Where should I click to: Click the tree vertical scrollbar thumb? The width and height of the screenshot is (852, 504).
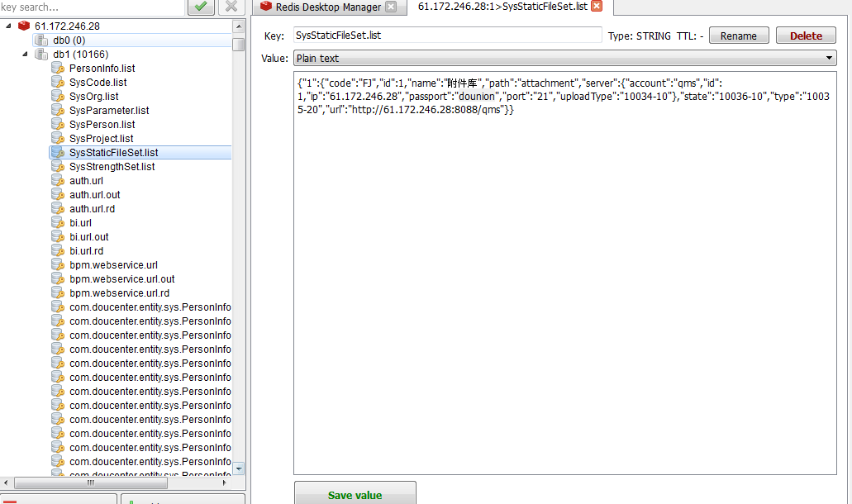pos(239,44)
